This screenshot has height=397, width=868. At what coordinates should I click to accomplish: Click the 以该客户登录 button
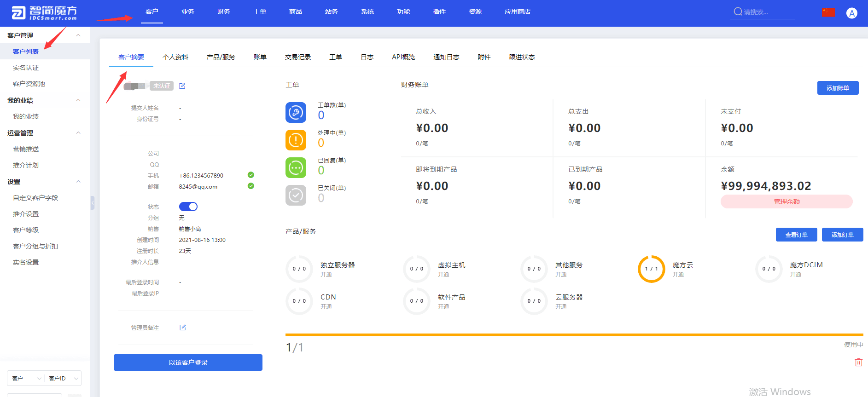(188, 362)
